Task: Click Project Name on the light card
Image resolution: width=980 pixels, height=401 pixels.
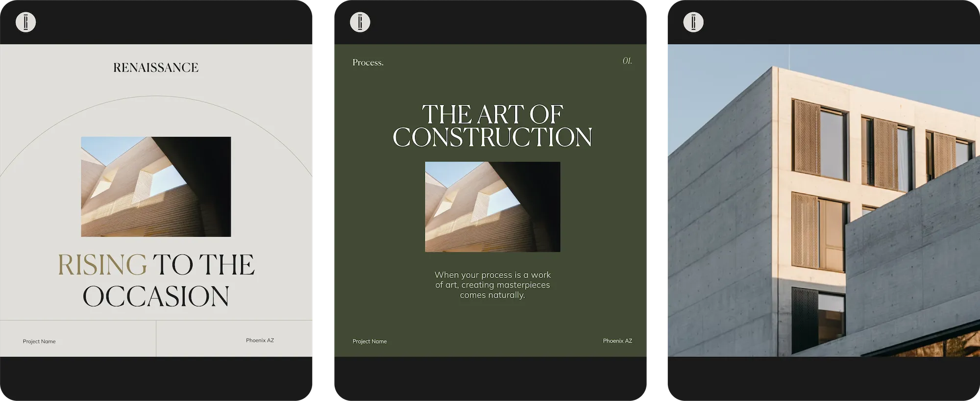Action: 39,341
